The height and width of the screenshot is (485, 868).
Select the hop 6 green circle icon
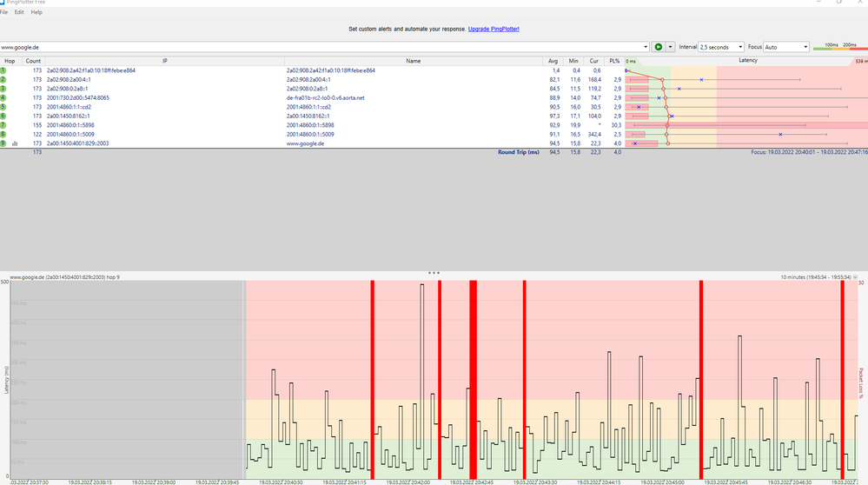click(3, 116)
